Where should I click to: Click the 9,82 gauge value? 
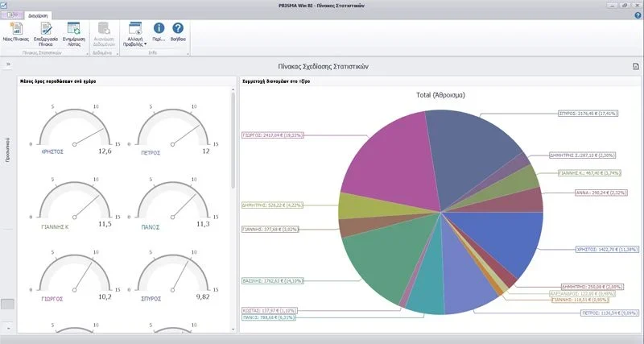tap(203, 296)
